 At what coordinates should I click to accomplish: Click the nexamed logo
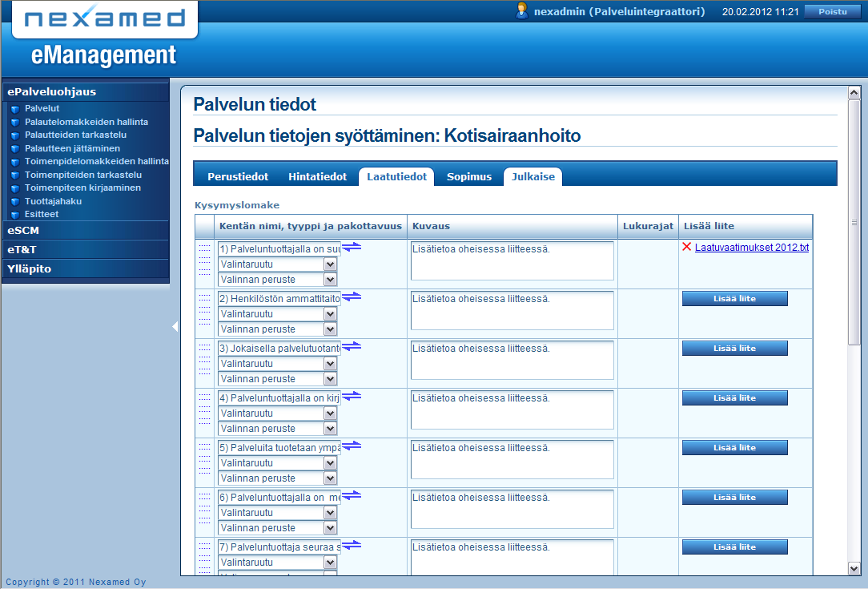[x=105, y=18]
